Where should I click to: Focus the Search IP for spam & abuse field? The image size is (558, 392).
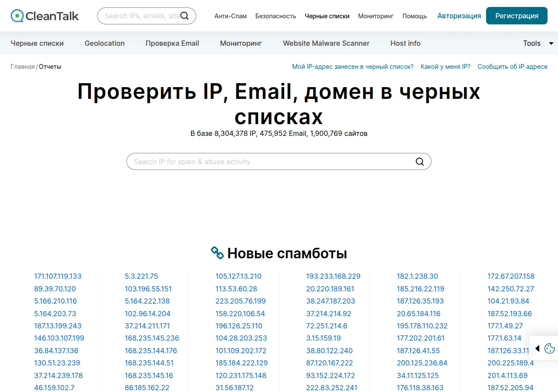coord(279,162)
